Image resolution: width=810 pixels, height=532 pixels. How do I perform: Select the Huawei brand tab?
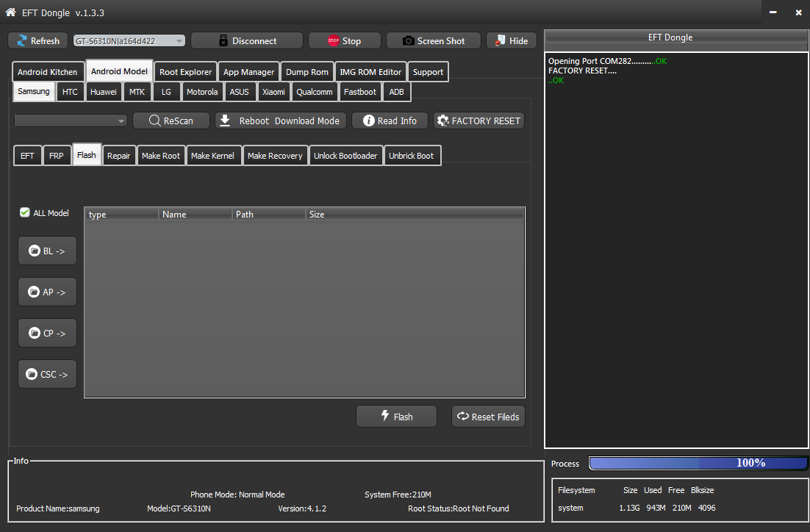[104, 92]
